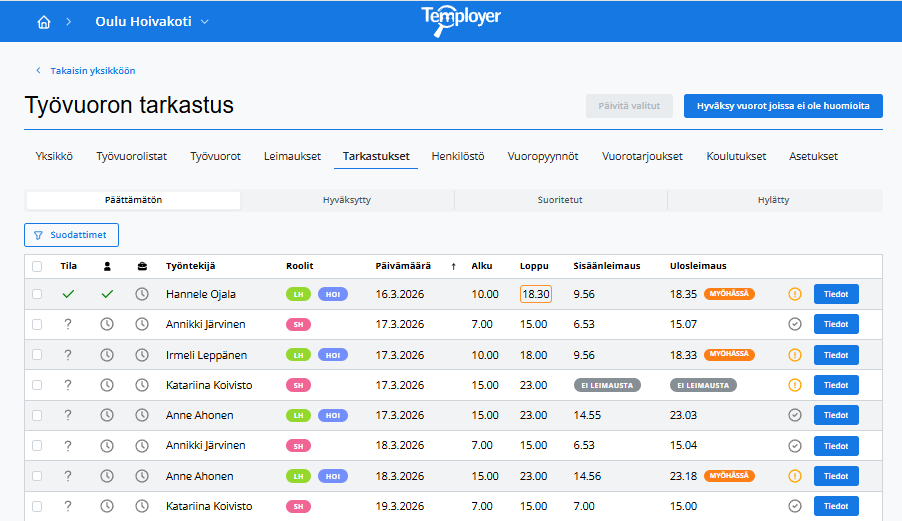Click the person icon column header
The image size is (902, 521).
[x=107, y=266]
